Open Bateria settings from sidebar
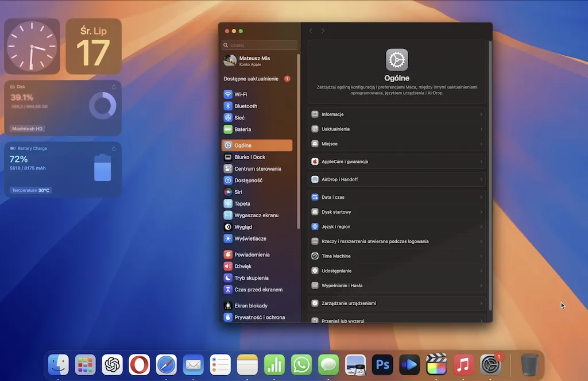 (x=241, y=129)
